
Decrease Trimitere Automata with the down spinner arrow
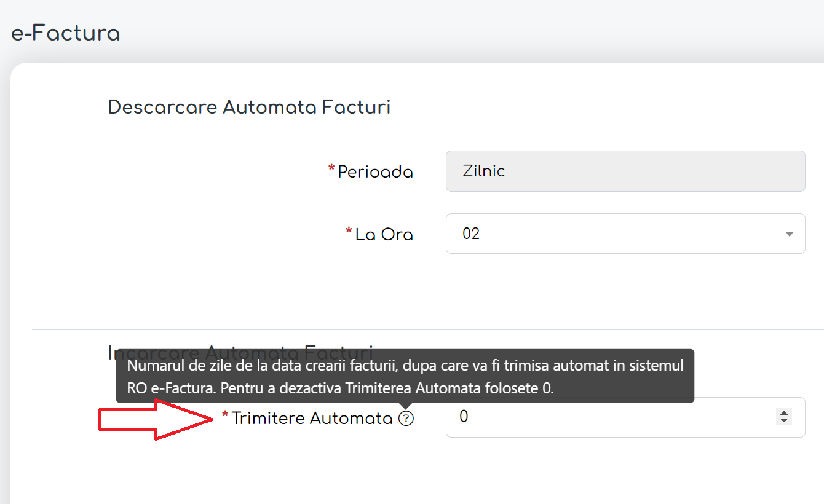point(784,421)
